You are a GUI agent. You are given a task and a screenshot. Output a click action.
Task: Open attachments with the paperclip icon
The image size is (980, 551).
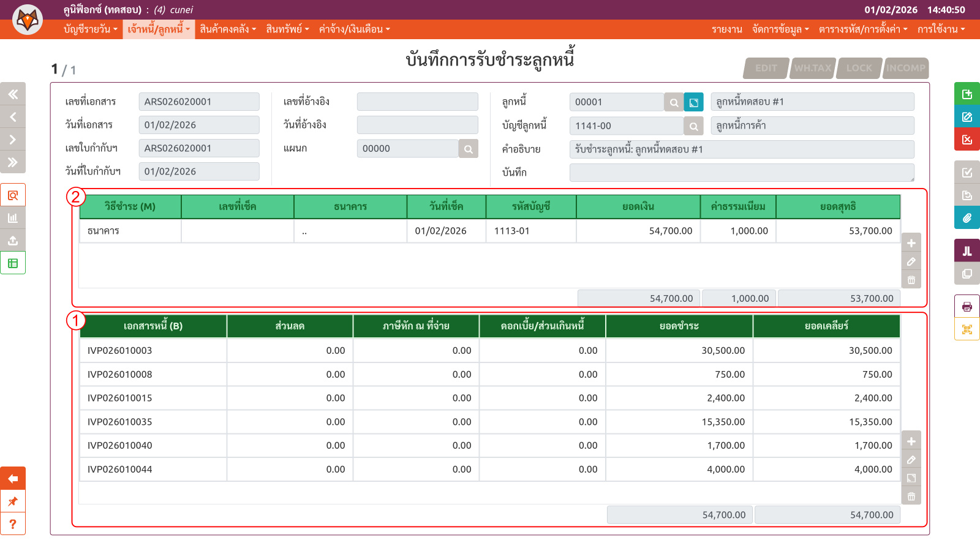(967, 218)
